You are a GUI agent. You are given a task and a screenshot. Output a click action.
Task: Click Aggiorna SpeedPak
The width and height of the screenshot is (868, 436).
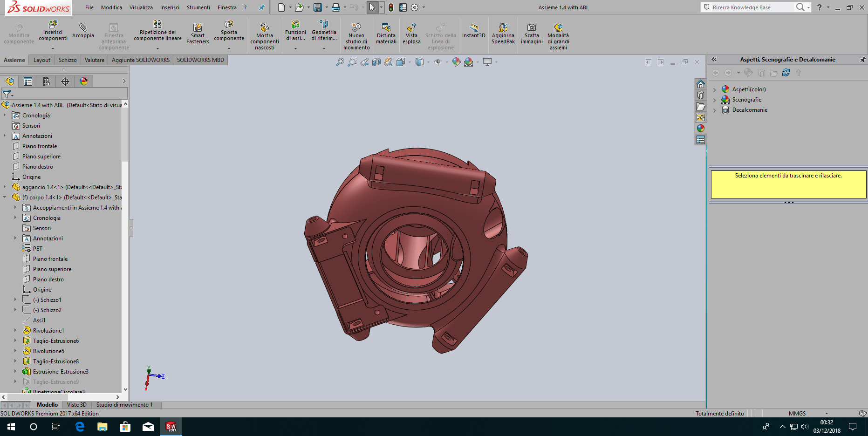pyautogui.click(x=503, y=34)
